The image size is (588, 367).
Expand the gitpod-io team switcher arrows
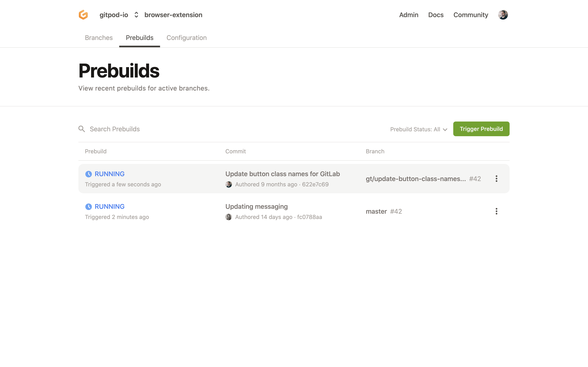tap(136, 15)
